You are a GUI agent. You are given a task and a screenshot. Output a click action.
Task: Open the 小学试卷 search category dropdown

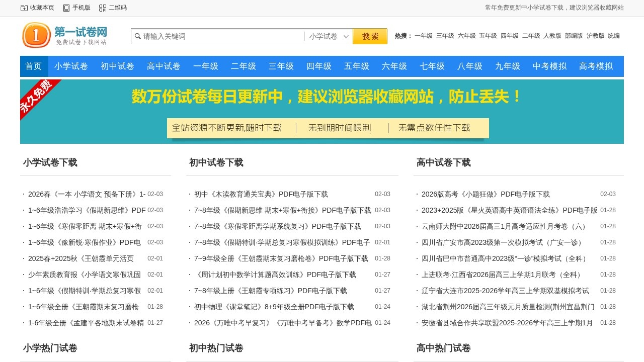tap(328, 36)
